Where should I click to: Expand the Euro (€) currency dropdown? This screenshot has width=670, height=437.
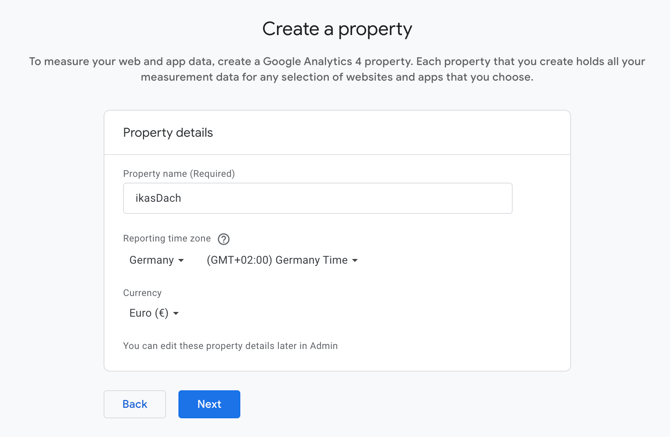[x=153, y=313]
